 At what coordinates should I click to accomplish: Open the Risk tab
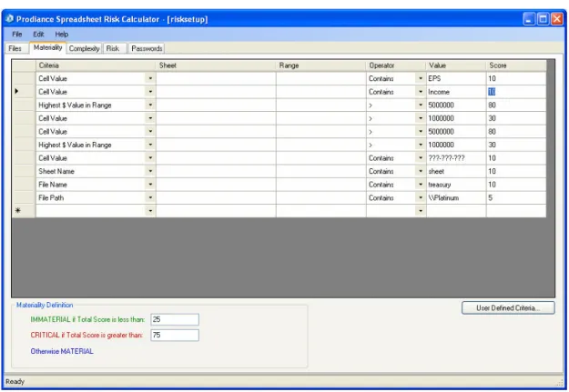pyautogui.click(x=113, y=48)
